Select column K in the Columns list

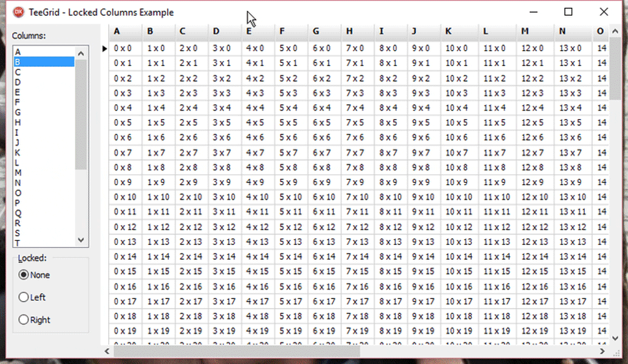point(44,153)
